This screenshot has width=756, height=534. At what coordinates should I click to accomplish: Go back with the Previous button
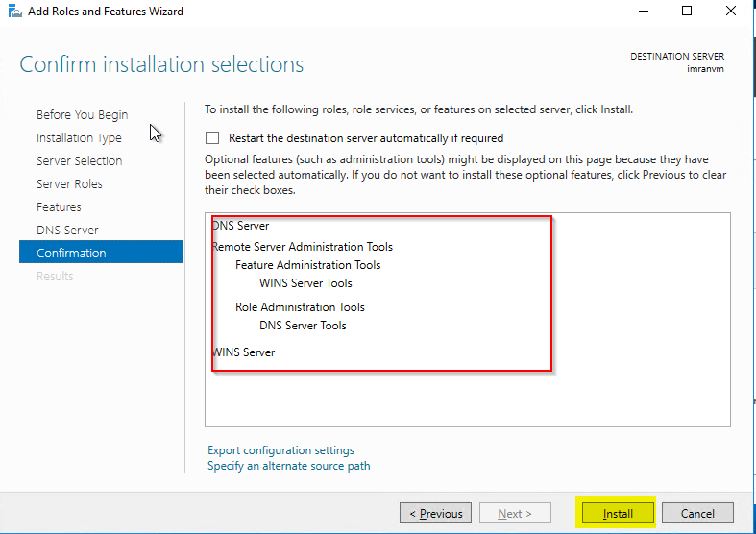pyautogui.click(x=436, y=513)
